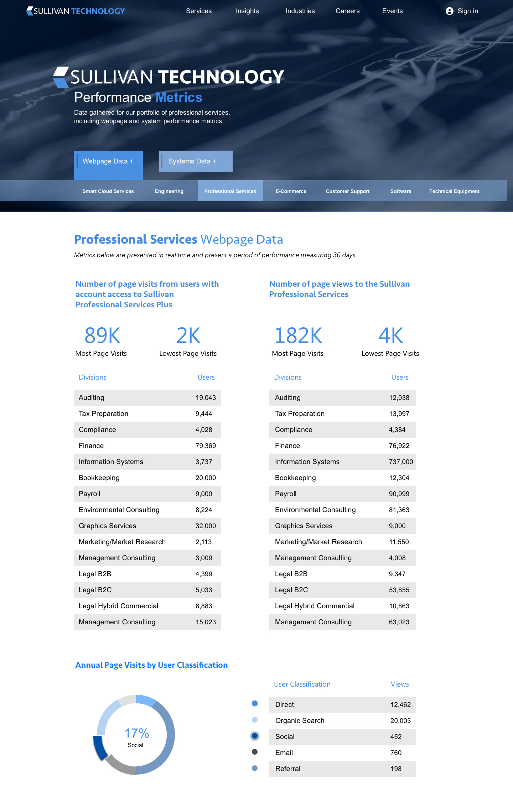Switch to the Smart Cloud Services tab
Viewport: 513px width, 812px height.
(x=108, y=191)
